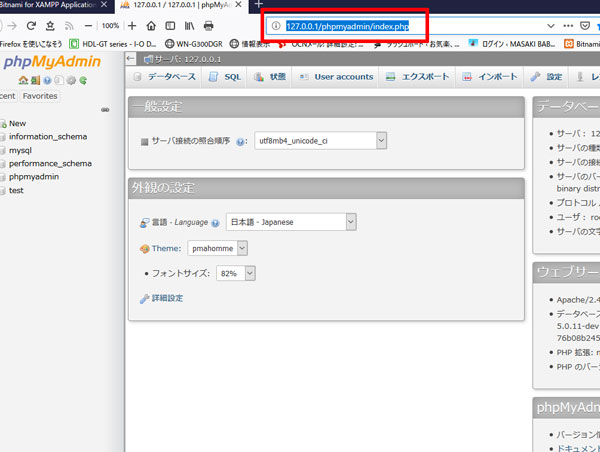Switch to Bitnami for XAMPP tab
The width and height of the screenshot is (600, 452).
pos(48,5)
